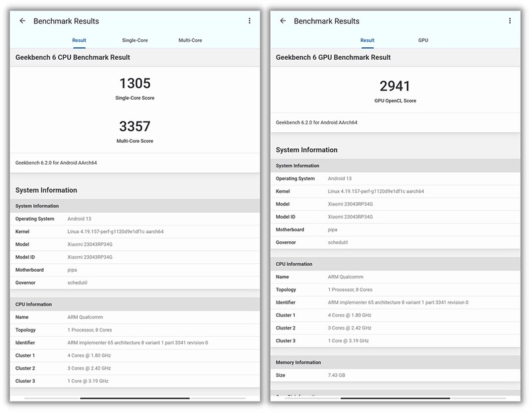Click Topology value in GPU panel
Viewport: 532px width, 412px height.
coord(350,290)
